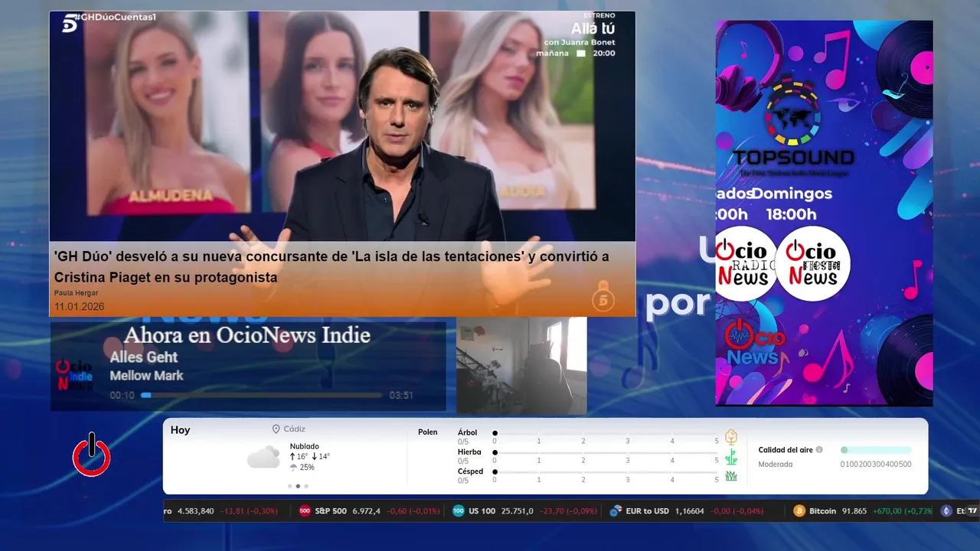Click the 'Allá tú' premiere promo text
This screenshot has width=980, height=551.
593,28
